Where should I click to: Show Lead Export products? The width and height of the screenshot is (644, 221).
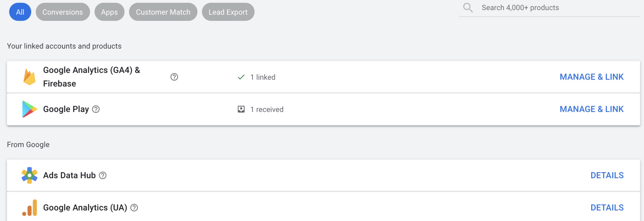[x=228, y=12]
